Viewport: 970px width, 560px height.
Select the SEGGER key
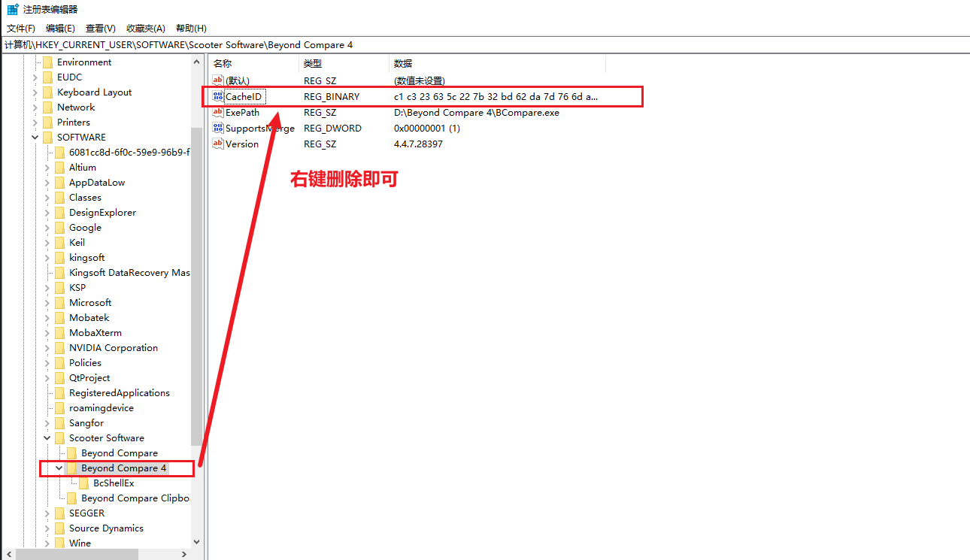point(87,513)
